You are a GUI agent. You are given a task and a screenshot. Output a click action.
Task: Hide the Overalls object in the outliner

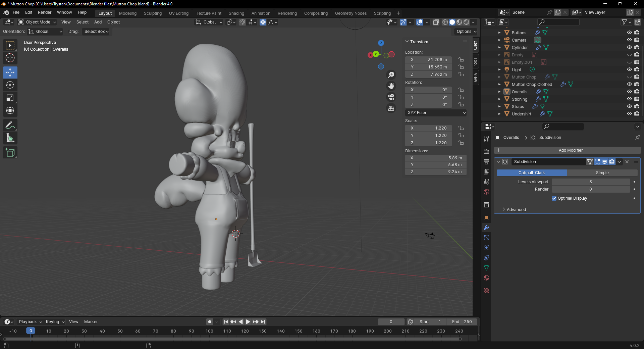(629, 92)
